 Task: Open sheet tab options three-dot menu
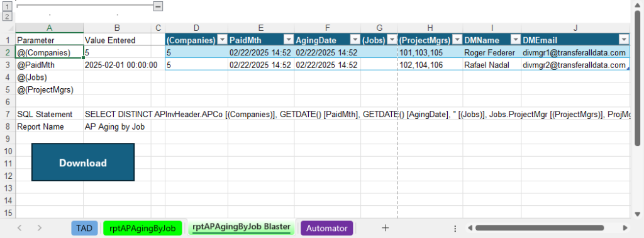tap(455, 228)
